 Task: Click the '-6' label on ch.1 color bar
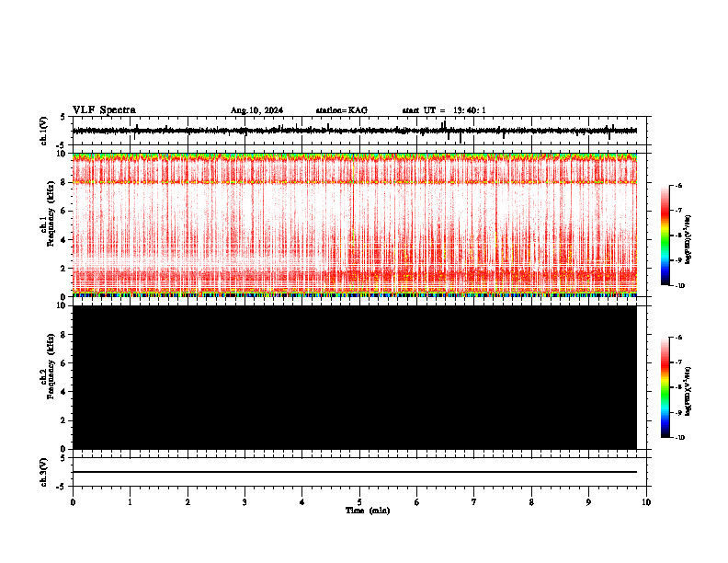click(678, 186)
